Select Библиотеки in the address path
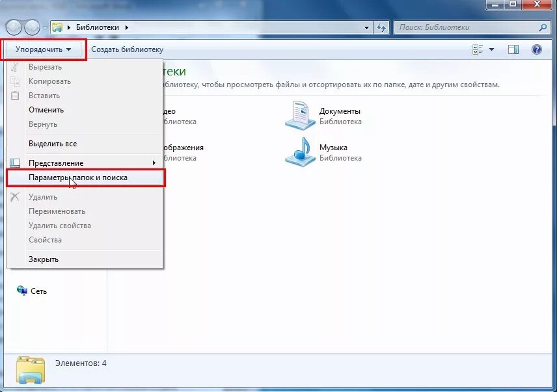Image resolution: width=557 pixels, height=392 pixels. click(x=98, y=27)
